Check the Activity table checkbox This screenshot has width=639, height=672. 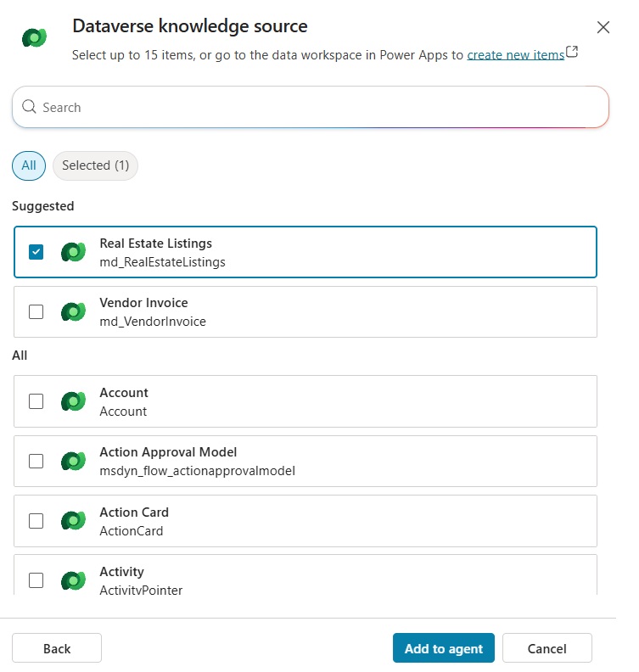click(x=36, y=580)
